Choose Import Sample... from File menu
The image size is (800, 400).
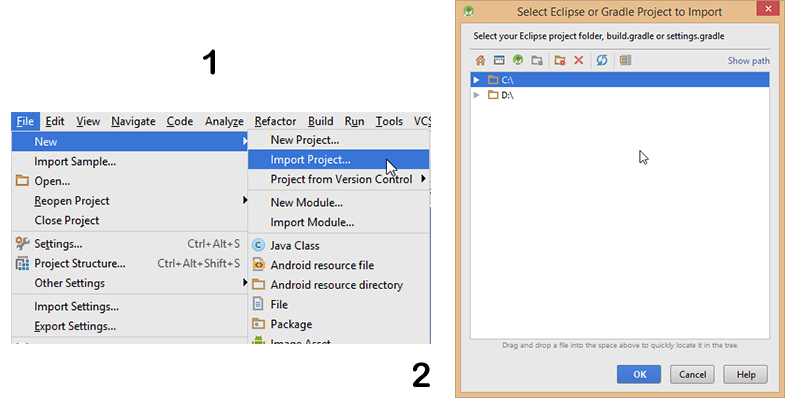[x=130, y=162]
